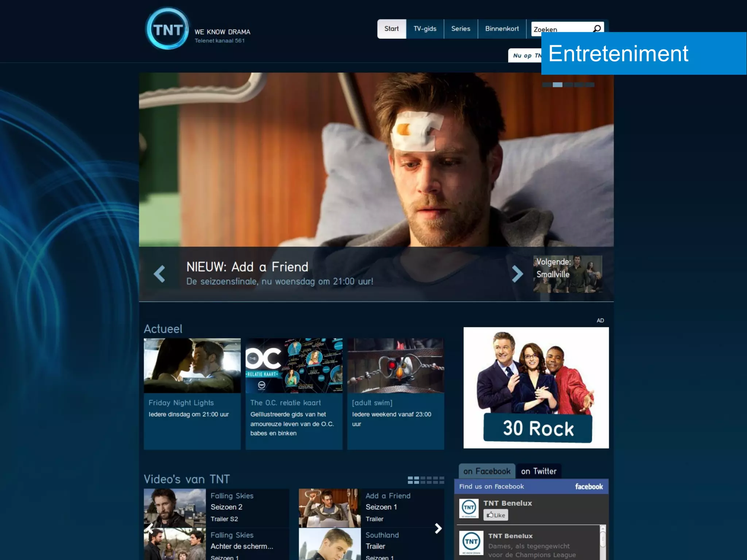Select the second hero slide indicator
The width and height of the screenshot is (747, 560).
[557, 85]
